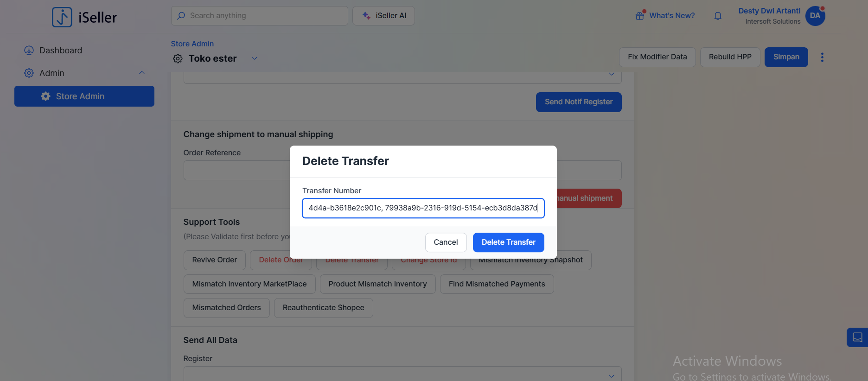Click the iSeller logo icon

(62, 17)
